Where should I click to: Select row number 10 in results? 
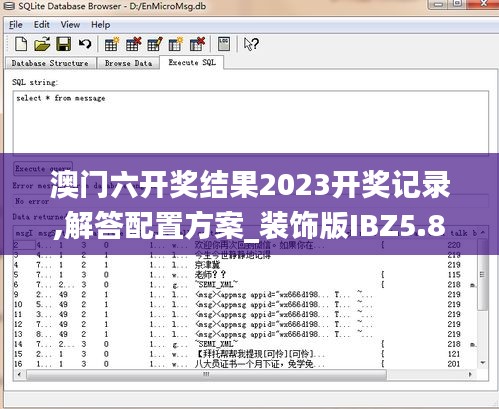click(18, 305)
